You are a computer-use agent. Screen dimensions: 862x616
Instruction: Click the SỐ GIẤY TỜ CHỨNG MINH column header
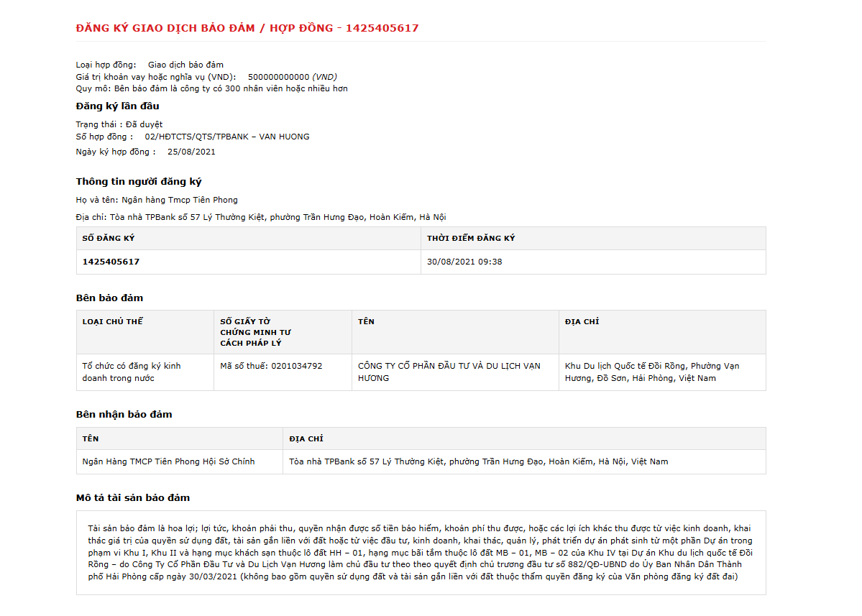[283, 332]
